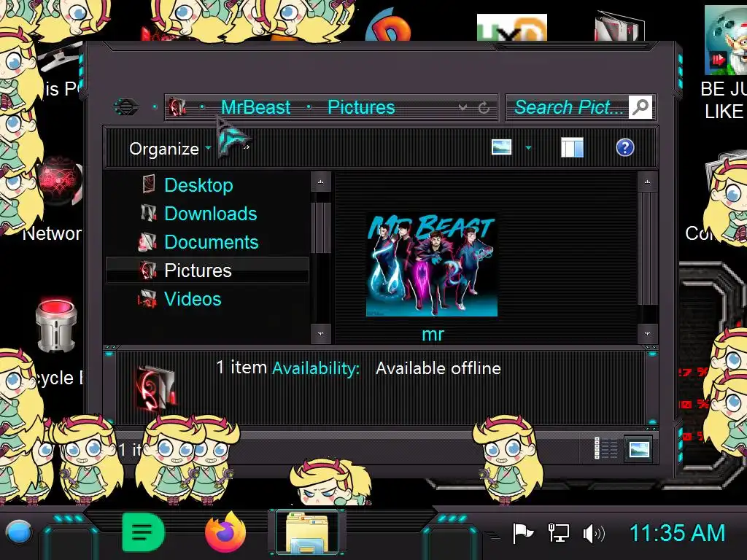
Task: Click the Desktop folder icon
Action: (149, 184)
